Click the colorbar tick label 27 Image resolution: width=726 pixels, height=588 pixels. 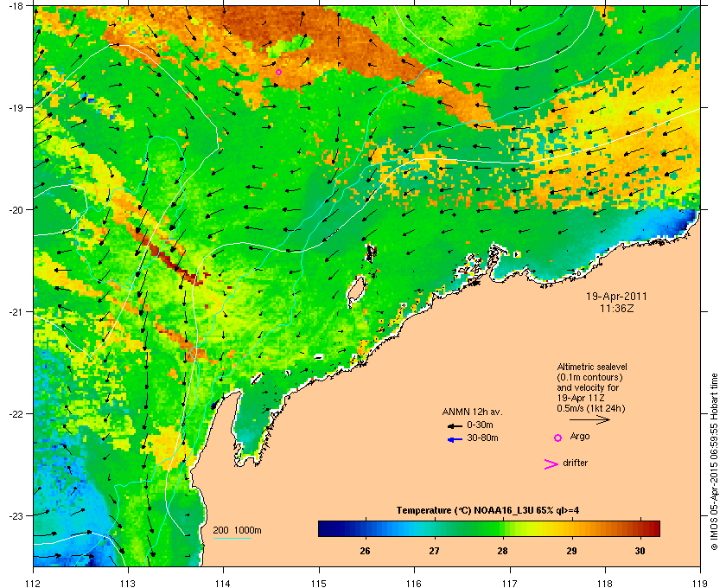(434, 551)
